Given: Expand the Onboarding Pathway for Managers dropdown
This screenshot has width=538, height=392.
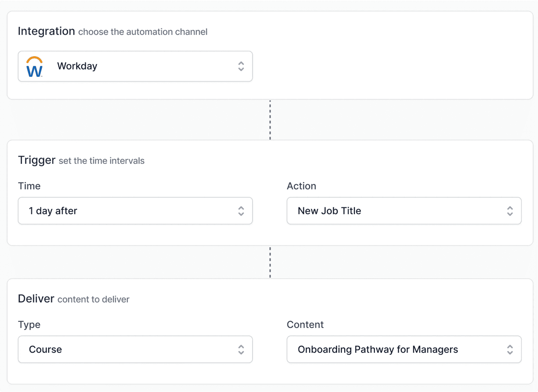Looking at the screenshot, I should tap(404, 350).
